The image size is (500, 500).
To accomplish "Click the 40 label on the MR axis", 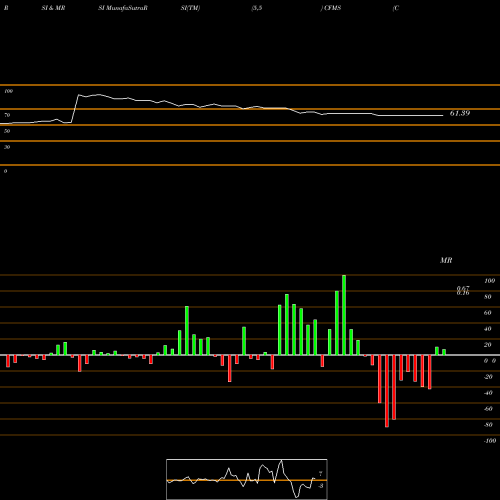I will (488, 329).
